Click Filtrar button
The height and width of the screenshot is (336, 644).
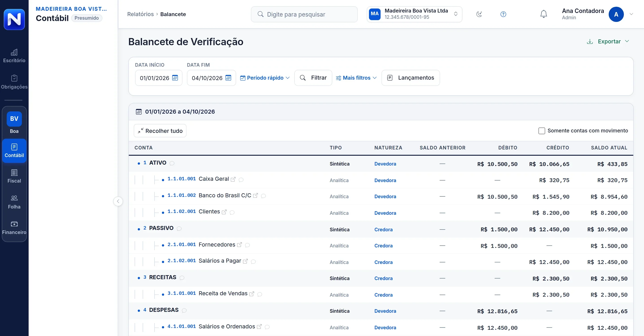pyautogui.click(x=313, y=78)
